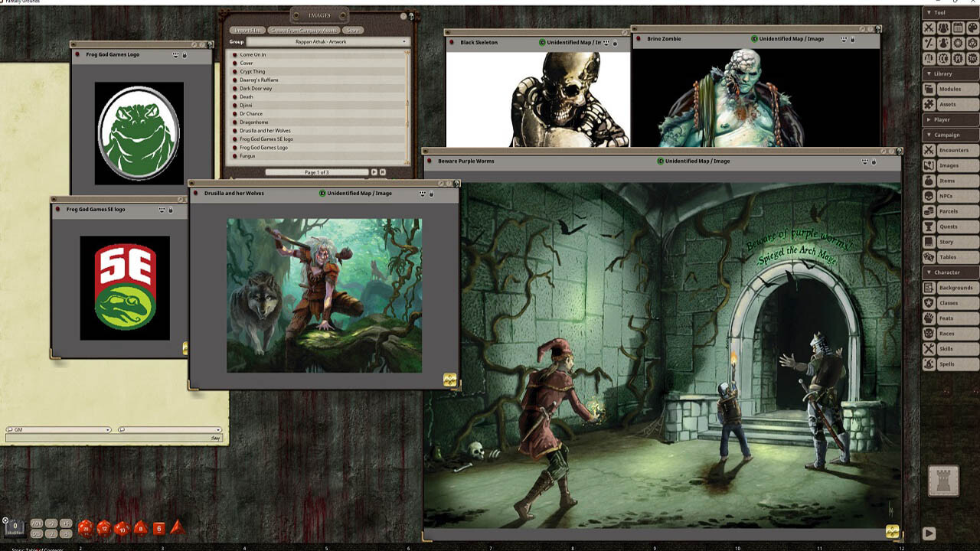Open the Assets library panel
This screenshot has width=980, height=551.
950,104
